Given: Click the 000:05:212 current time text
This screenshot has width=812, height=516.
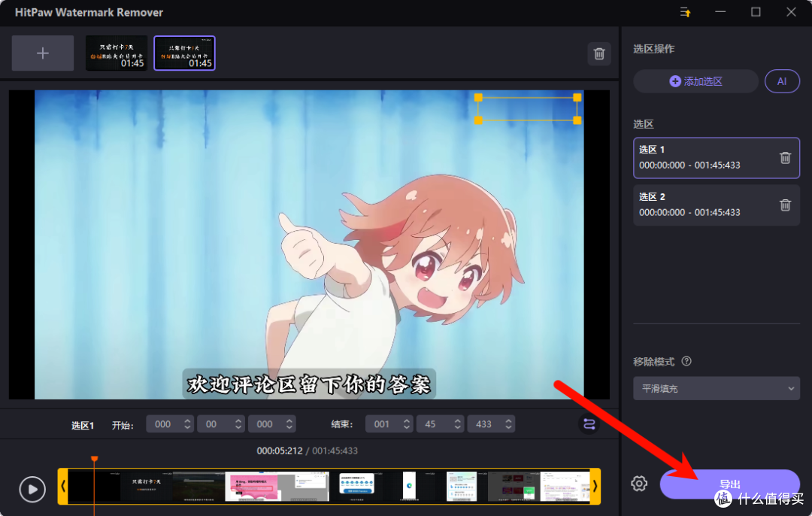Looking at the screenshot, I should (280, 451).
